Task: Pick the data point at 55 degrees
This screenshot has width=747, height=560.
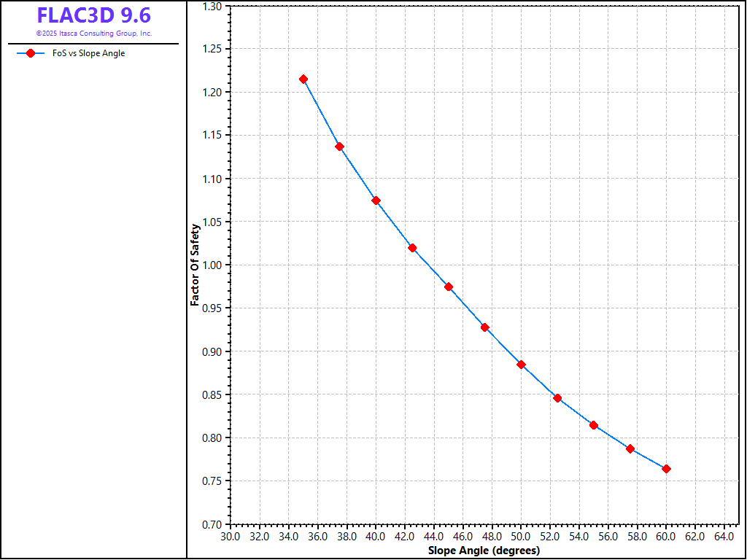Action: 594,425
